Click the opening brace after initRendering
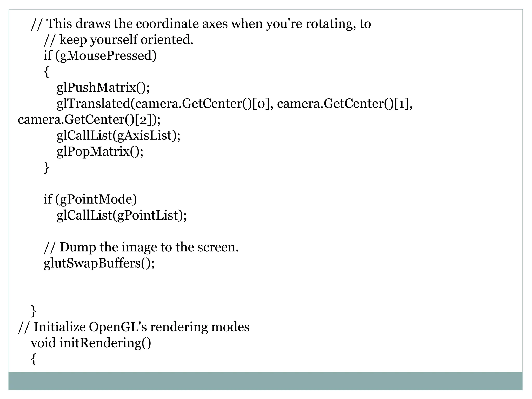The height and width of the screenshot is (399, 532). (x=34, y=359)
